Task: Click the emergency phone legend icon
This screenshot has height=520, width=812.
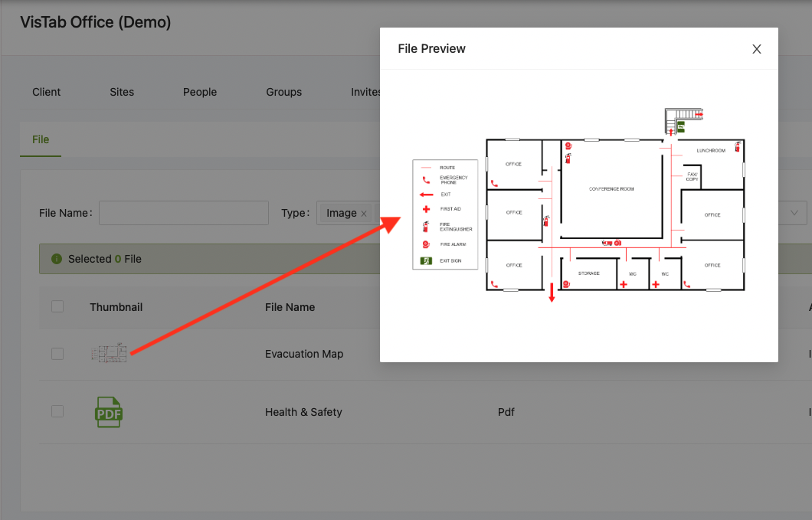Action: coord(426,180)
